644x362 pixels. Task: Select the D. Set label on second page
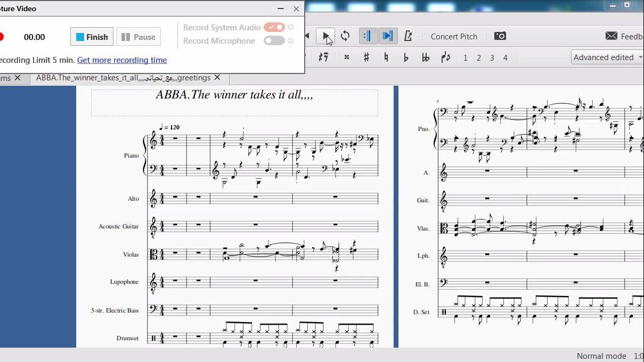(421, 312)
